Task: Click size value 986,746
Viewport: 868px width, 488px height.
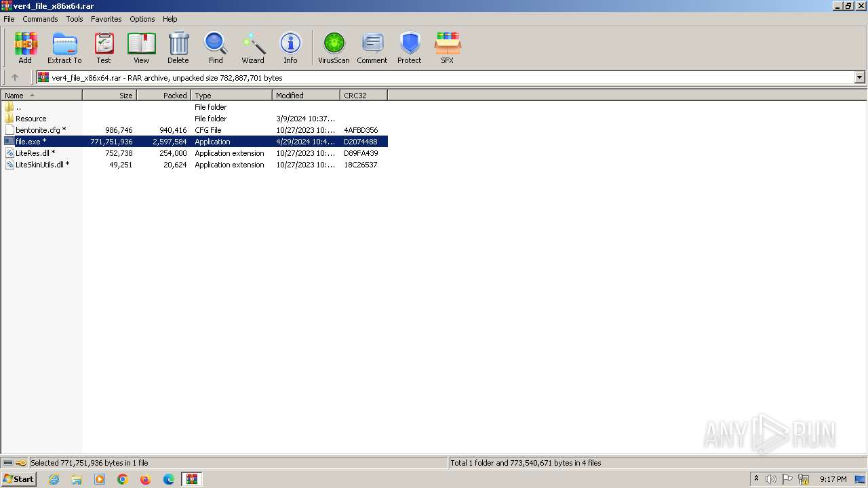Action: (119, 130)
